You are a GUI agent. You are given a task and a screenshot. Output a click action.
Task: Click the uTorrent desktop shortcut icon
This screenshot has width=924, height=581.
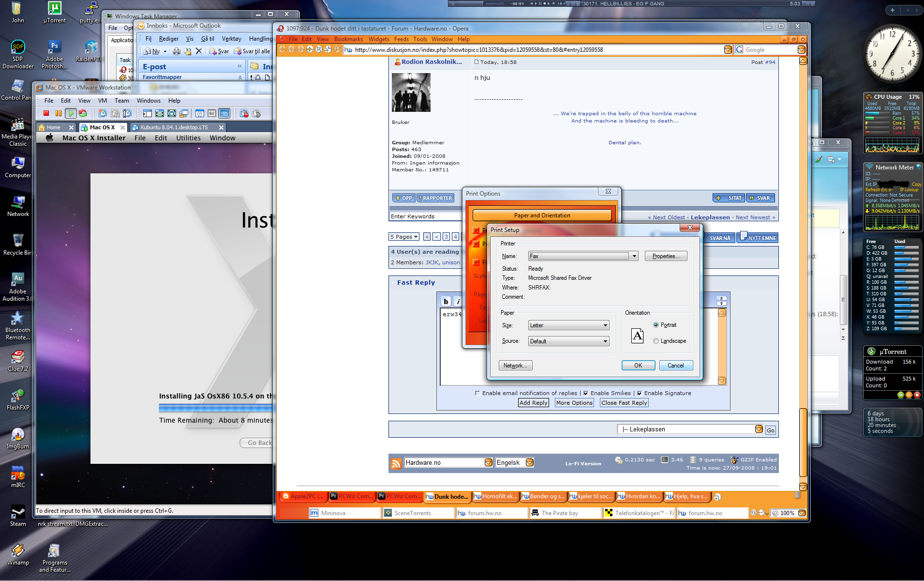coord(55,12)
